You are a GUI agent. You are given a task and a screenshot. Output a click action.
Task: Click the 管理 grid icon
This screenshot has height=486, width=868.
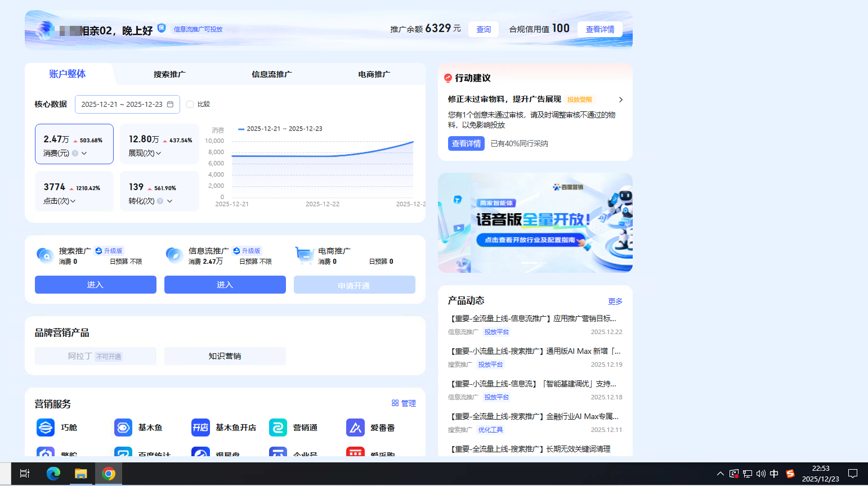click(x=395, y=403)
